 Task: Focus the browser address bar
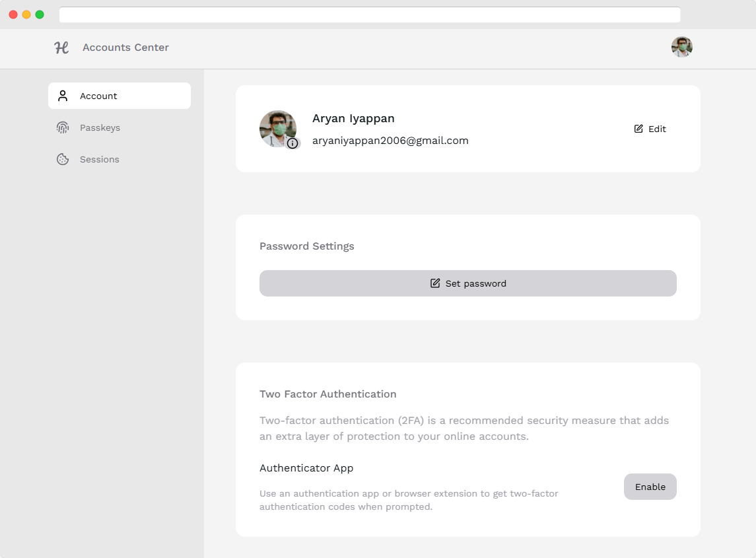pos(370,15)
